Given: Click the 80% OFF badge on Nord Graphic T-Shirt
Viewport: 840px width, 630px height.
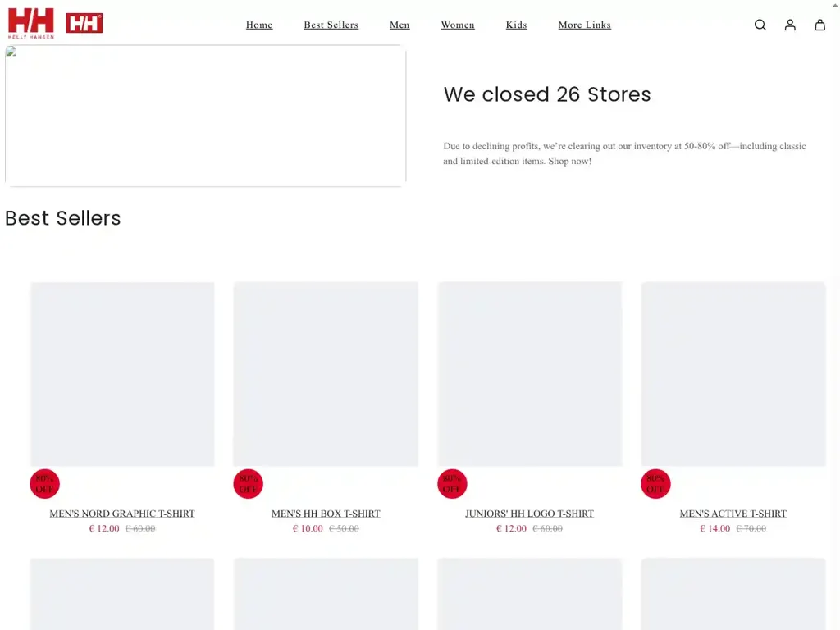Looking at the screenshot, I should (x=44, y=484).
